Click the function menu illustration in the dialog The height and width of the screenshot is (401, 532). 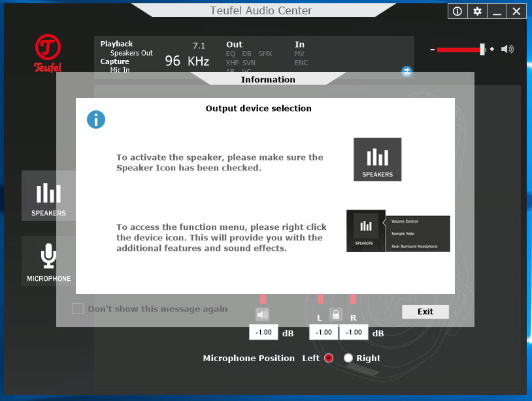[398, 231]
